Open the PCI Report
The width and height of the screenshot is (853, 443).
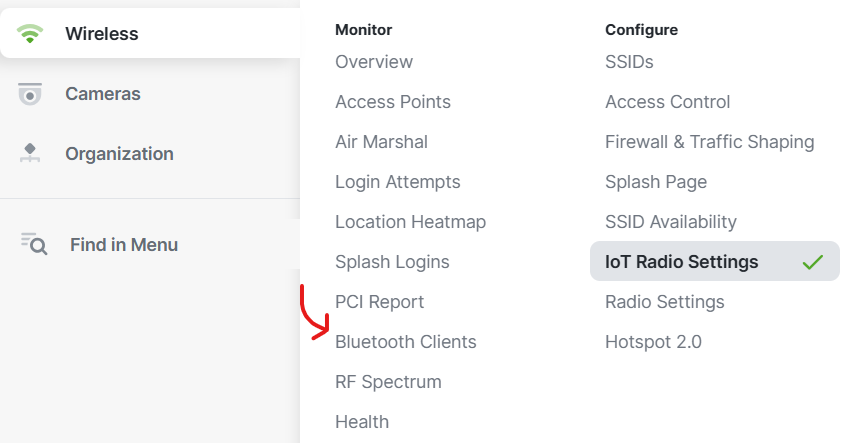379,302
